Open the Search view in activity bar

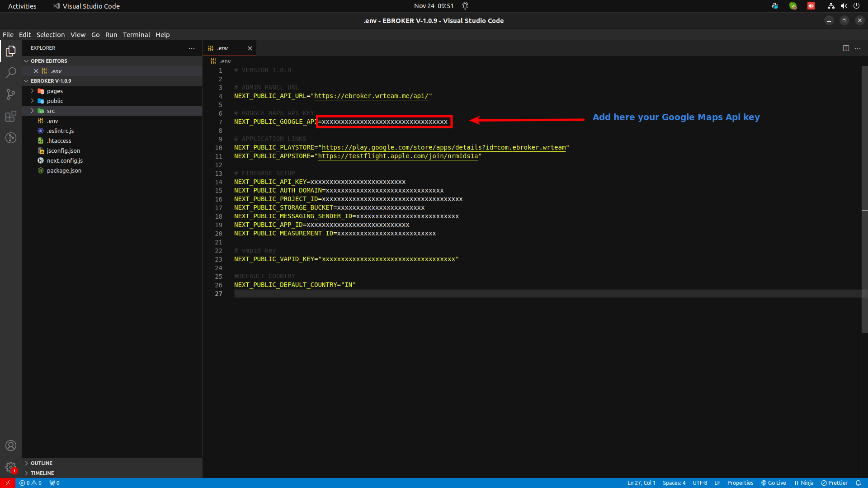click(11, 73)
